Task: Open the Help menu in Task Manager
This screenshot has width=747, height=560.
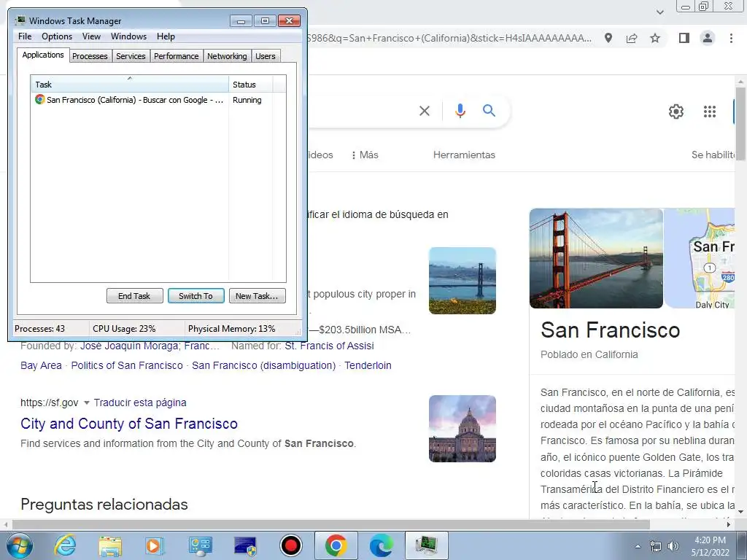Action: click(166, 36)
